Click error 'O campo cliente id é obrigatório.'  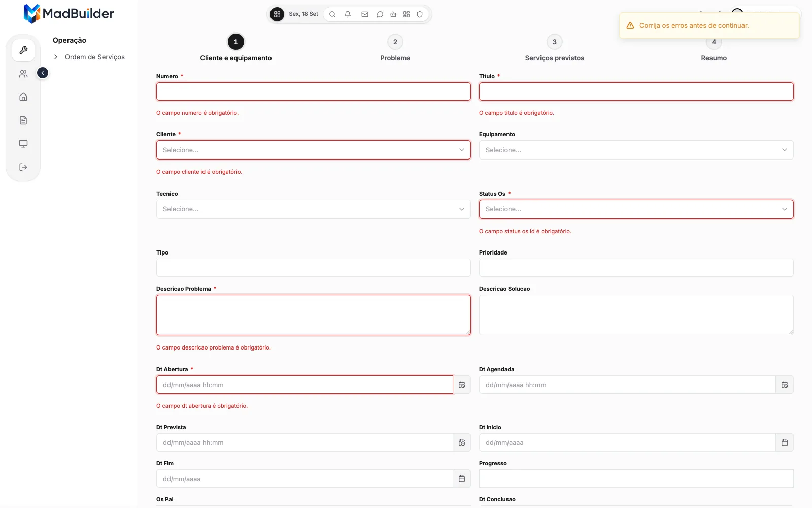199,172
